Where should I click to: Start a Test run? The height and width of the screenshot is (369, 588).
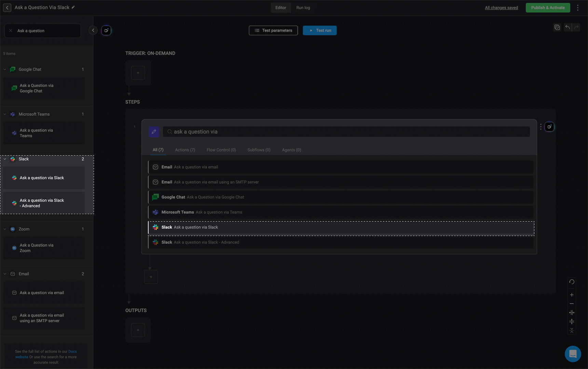320,30
